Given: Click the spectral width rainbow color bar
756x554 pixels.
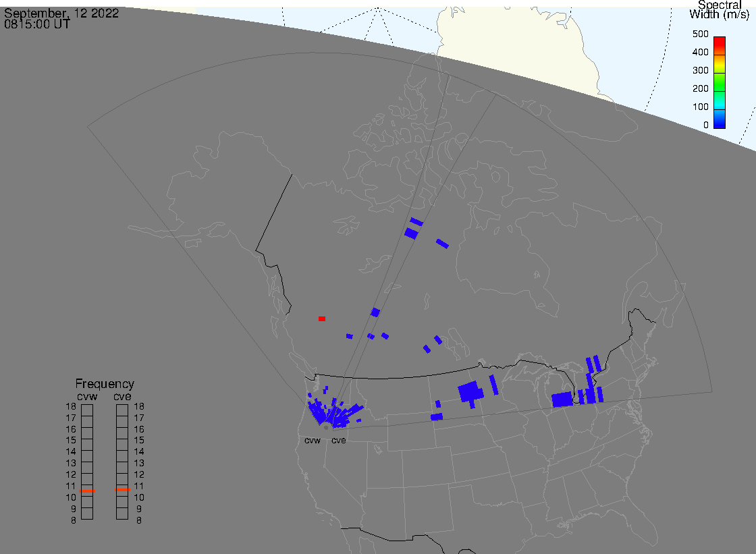Looking at the screenshot, I should click(x=720, y=82).
